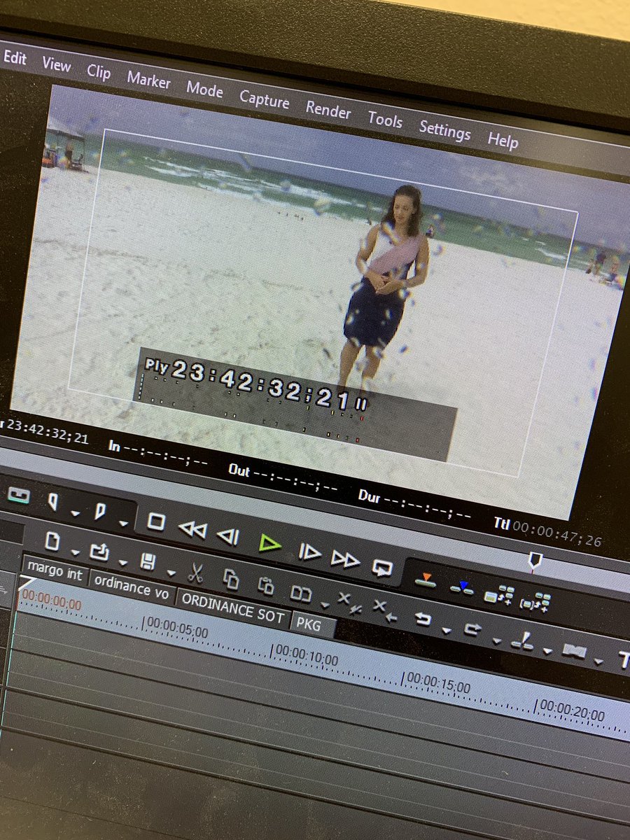Click the Set Out point icon
Viewport: 630px width, 840px height.
pyautogui.click(x=100, y=510)
